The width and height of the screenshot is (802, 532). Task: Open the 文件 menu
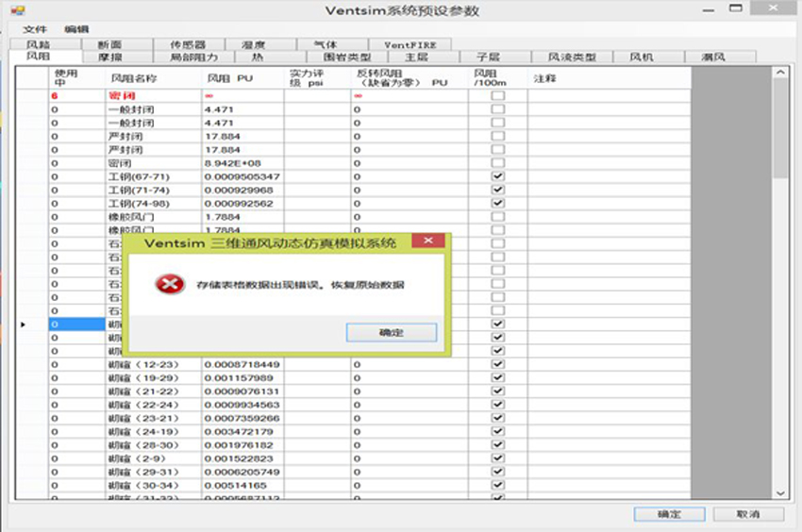point(35,29)
